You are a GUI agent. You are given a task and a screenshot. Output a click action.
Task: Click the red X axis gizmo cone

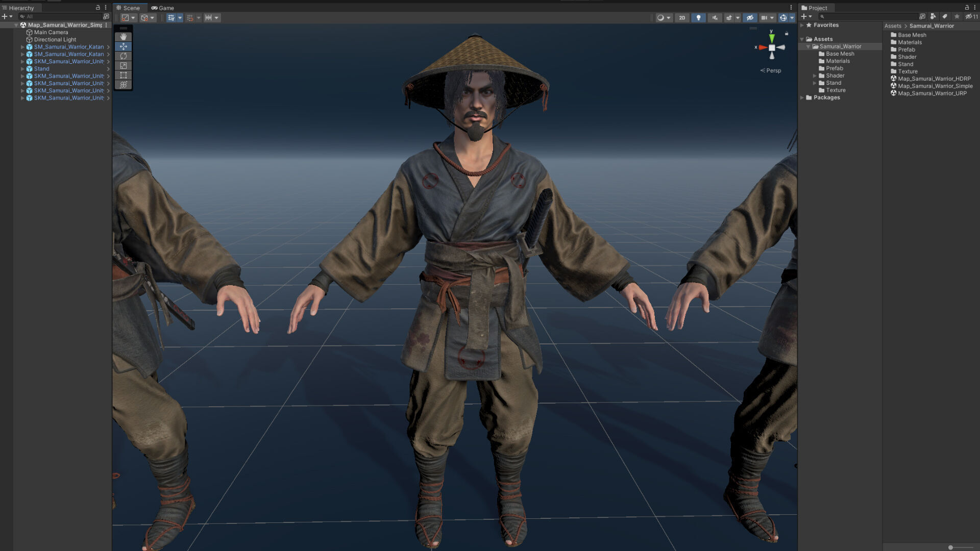(763, 47)
